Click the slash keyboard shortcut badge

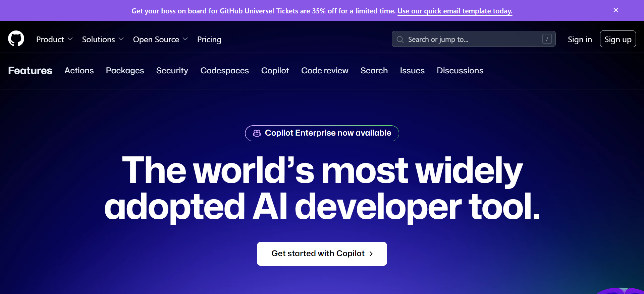(x=547, y=39)
